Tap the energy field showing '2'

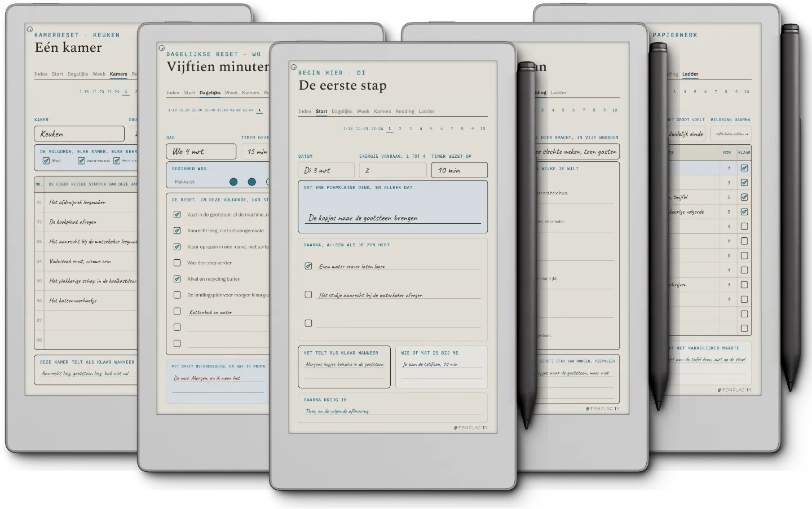coord(393,170)
